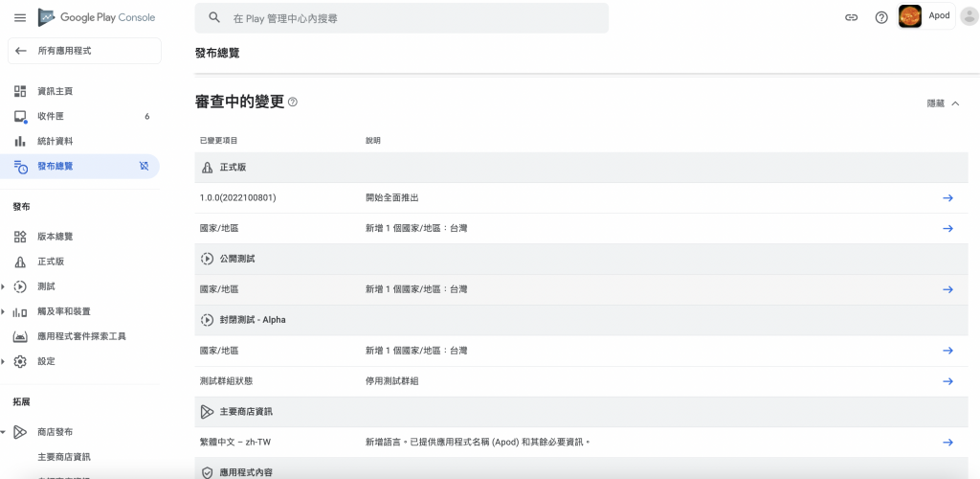This screenshot has width=980, height=479.
Task: Open the help question mark icon
Action: pos(881,17)
